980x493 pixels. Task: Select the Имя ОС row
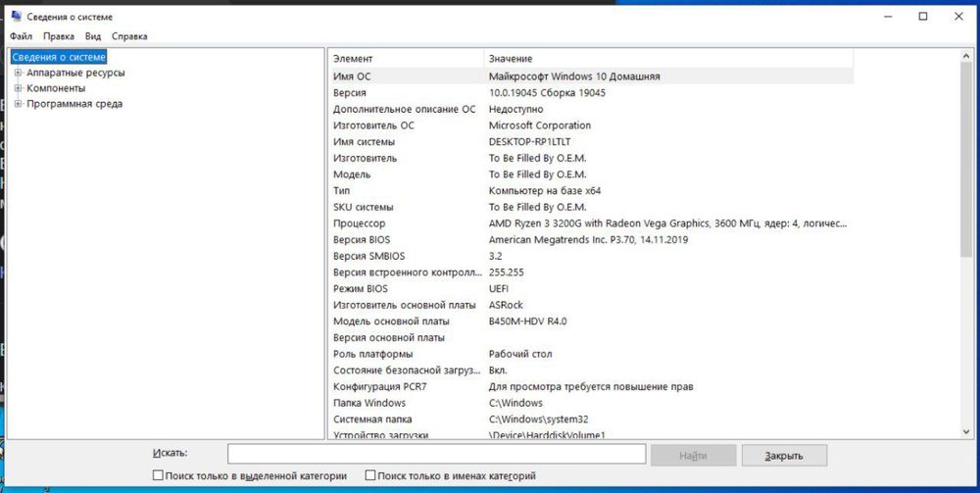(x=591, y=76)
